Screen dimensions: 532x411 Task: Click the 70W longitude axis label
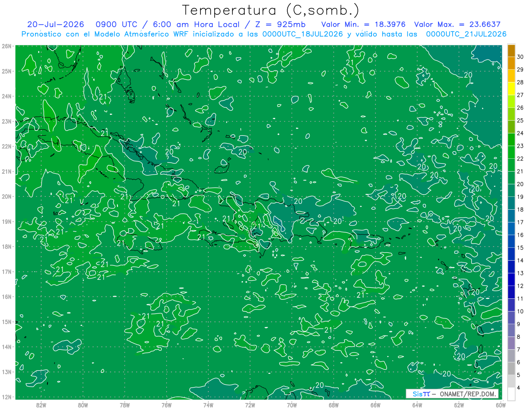point(292,404)
